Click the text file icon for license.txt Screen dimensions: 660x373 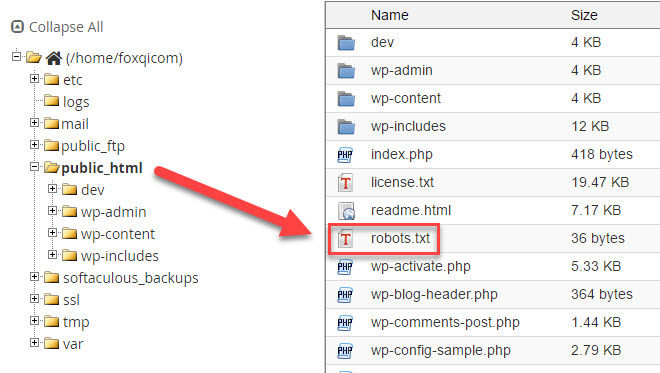[346, 183]
